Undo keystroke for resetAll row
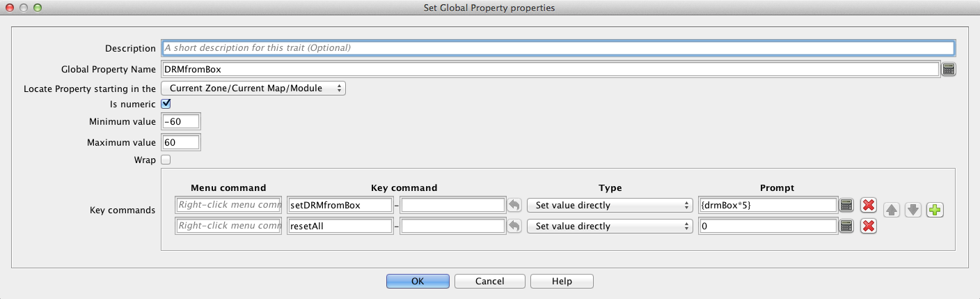Viewport: 980px width, 299px height. point(514,226)
